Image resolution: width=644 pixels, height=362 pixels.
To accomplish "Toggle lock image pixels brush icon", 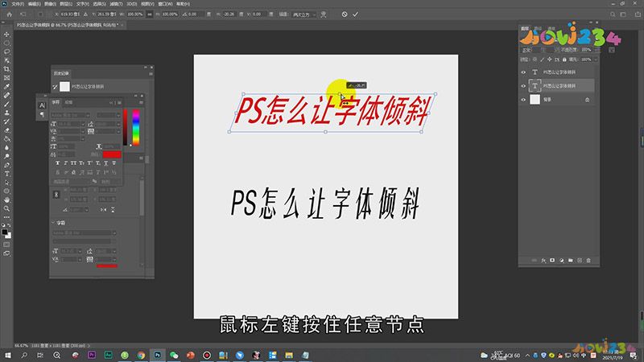I will coord(542,60).
